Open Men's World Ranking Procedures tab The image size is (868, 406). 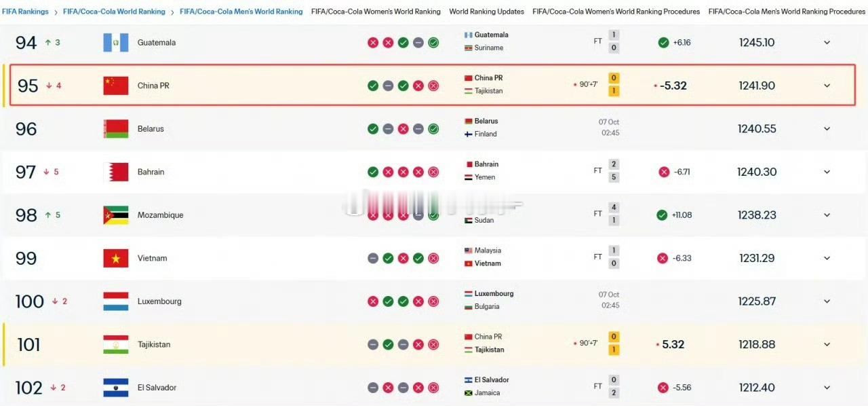[787, 12]
